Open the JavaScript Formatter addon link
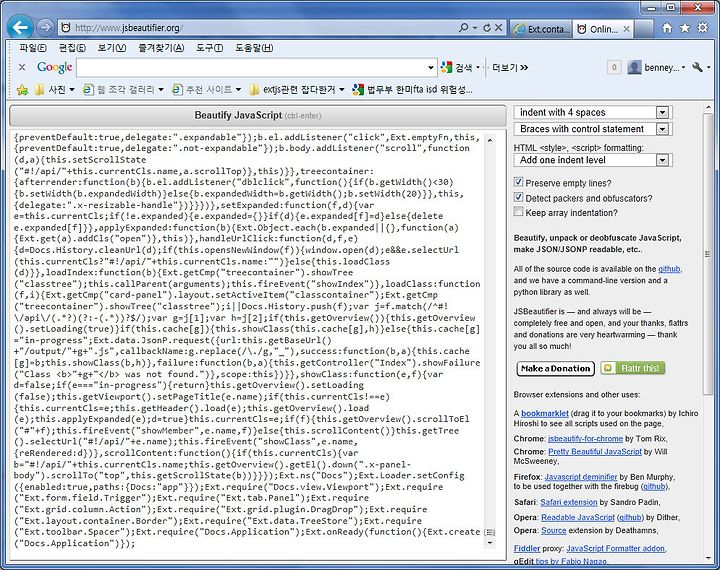This screenshot has height=570, width=720. [615, 548]
